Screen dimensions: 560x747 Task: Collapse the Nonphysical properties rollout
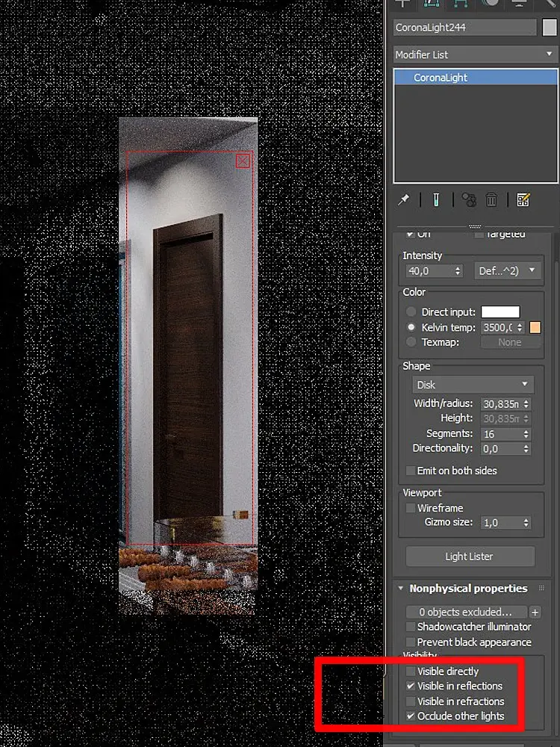pos(401,589)
